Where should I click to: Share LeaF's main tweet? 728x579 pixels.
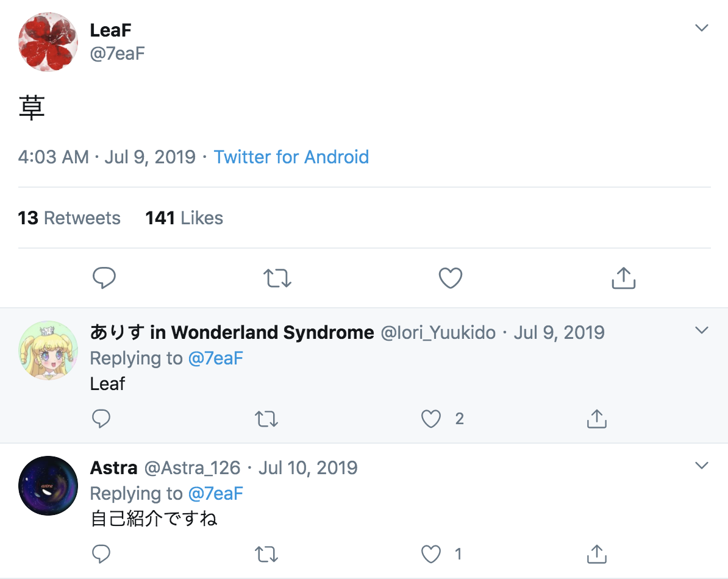pos(623,279)
